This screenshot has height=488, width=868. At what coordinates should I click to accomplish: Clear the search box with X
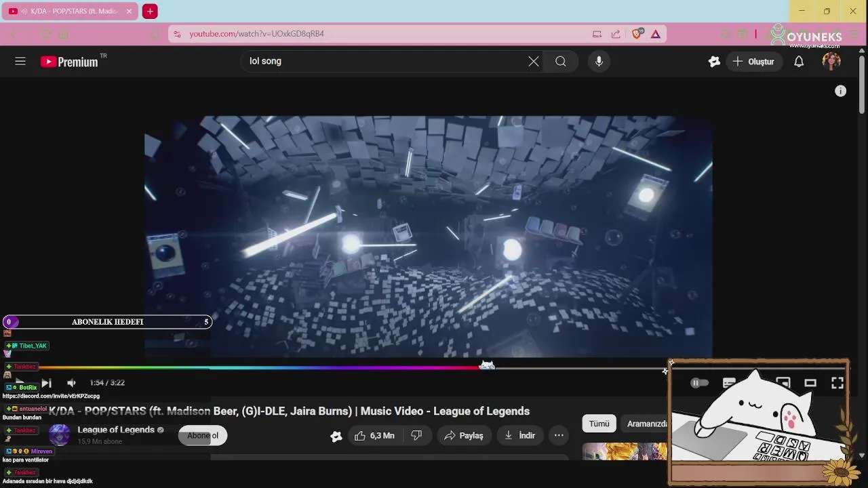(x=534, y=61)
